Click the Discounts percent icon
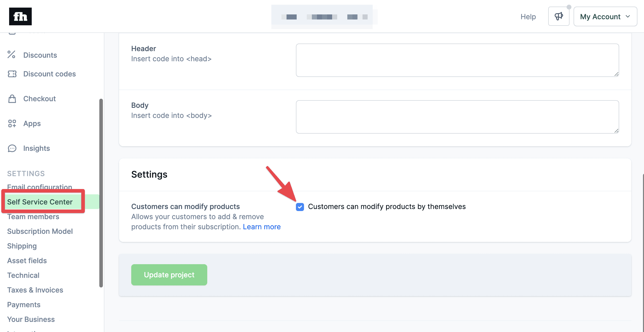 point(11,55)
